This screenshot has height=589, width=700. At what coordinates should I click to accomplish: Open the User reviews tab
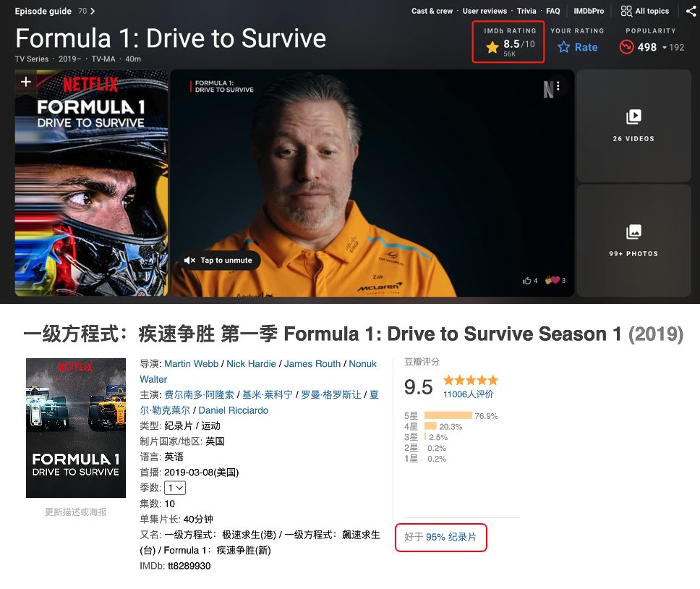(485, 11)
